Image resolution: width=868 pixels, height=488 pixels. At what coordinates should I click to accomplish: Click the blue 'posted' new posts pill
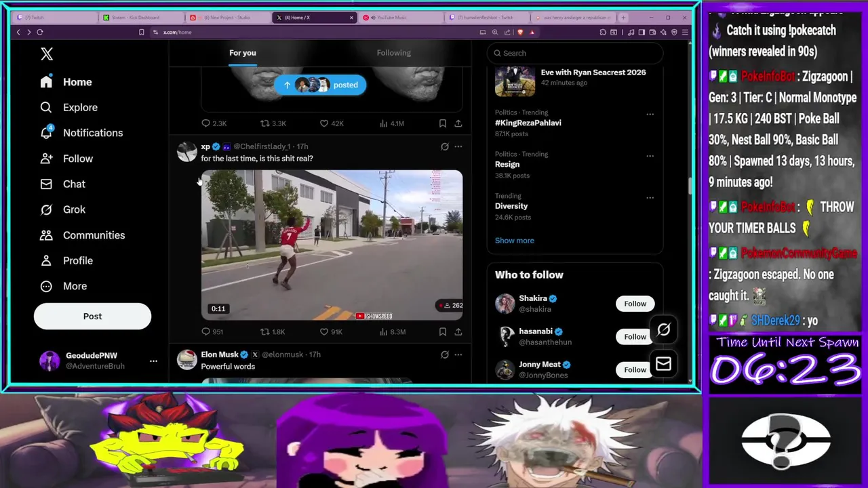(320, 85)
